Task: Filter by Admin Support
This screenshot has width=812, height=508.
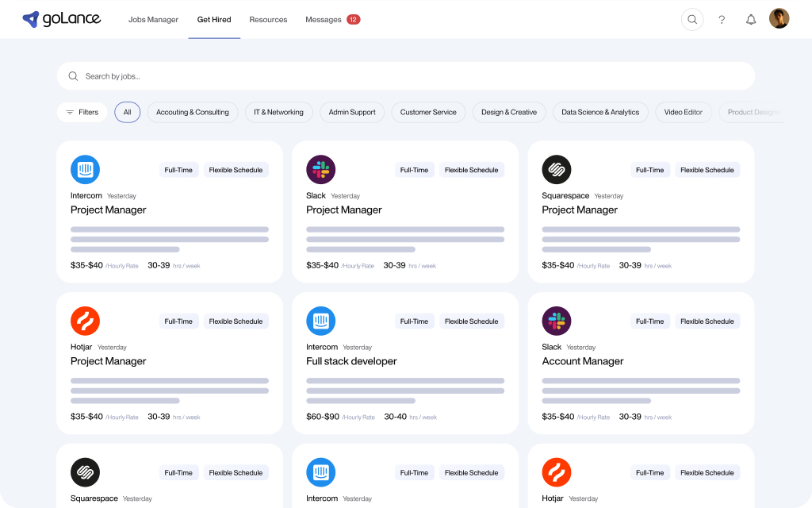Action: click(x=352, y=112)
